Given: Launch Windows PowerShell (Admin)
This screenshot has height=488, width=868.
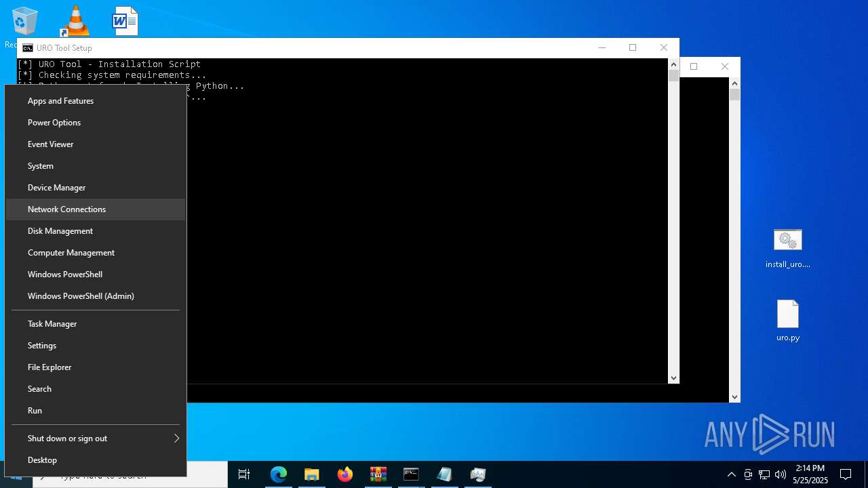Looking at the screenshot, I should 96,296.
